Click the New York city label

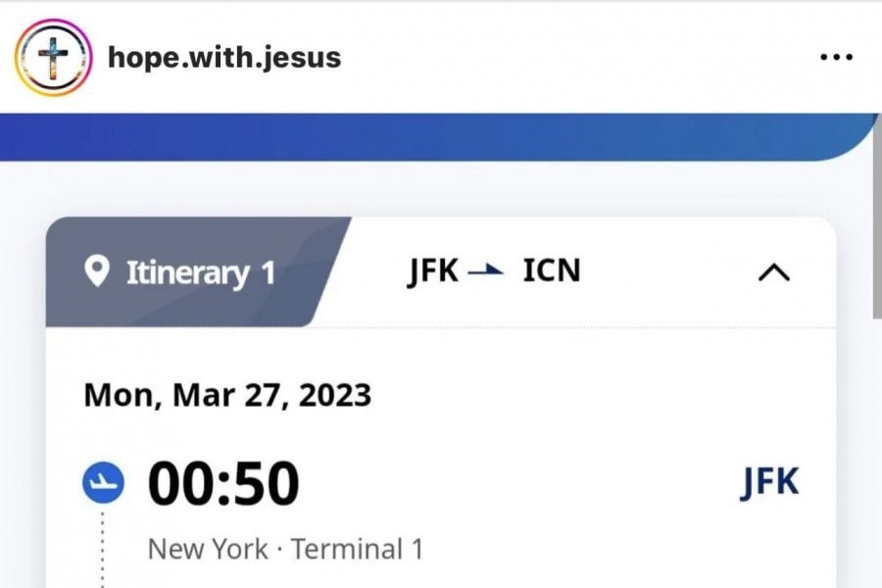(208, 549)
